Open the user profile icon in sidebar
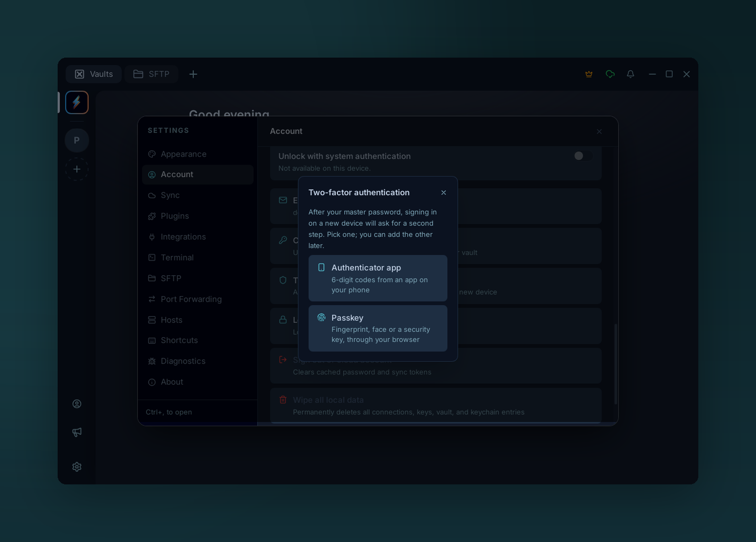Viewport: 756px width, 542px height. tap(77, 404)
